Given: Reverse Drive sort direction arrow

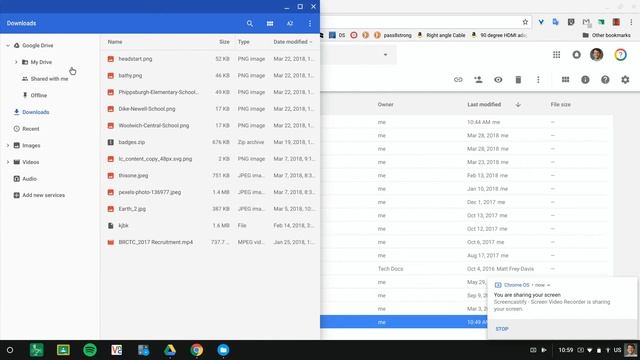Looking at the screenshot, I should click(x=518, y=105).
